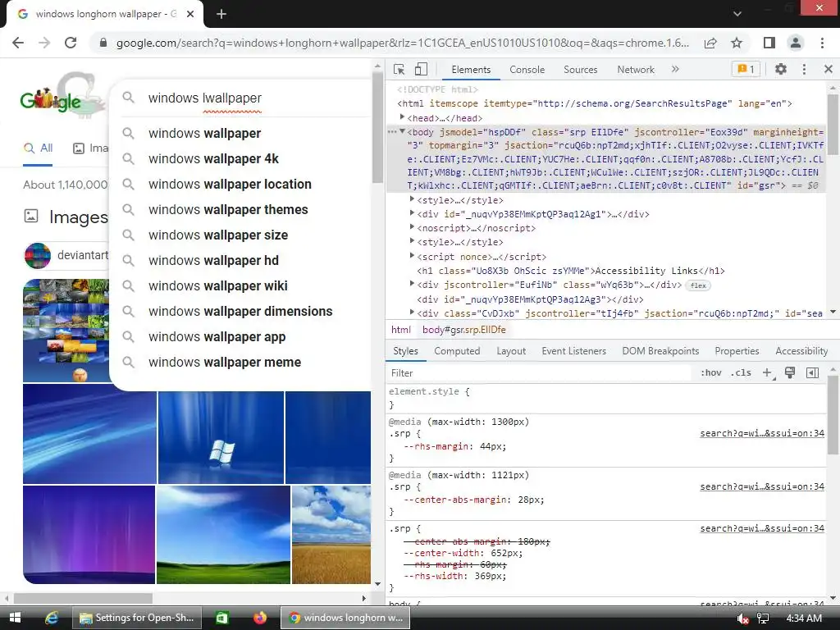Click the browser back arrow
The height and width of the screenshot is (630, 840).
coord(18,43)
